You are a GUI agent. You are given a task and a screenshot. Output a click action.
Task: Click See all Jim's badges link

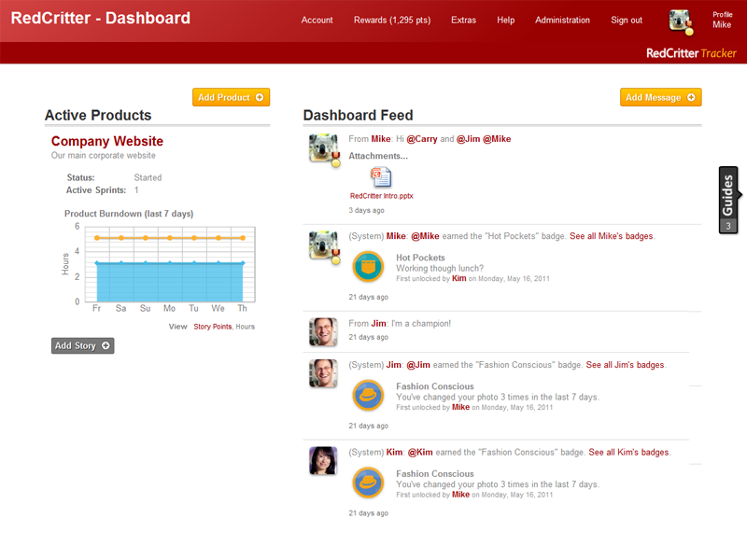[625, 365]
